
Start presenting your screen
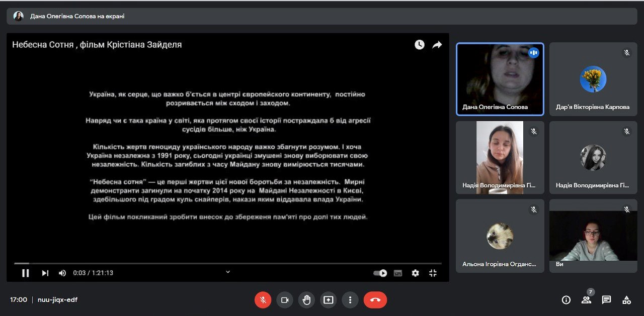click(328, 300)
